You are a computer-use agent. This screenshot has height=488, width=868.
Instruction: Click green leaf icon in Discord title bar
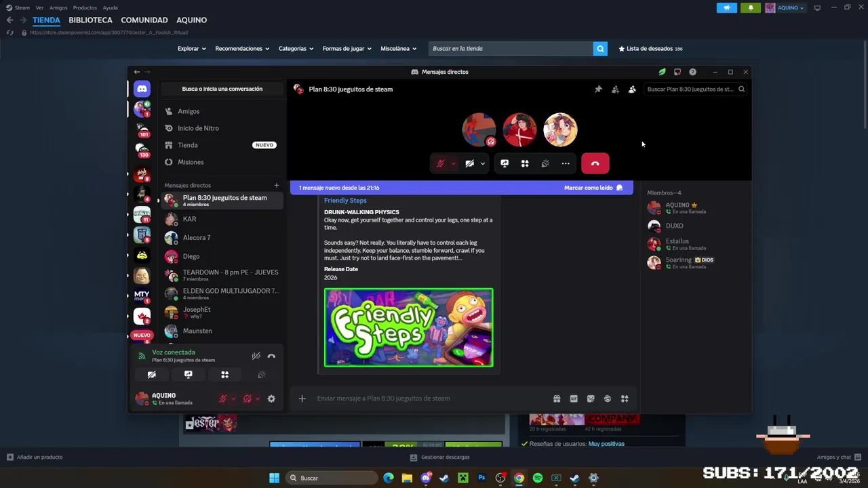(662, 72)
